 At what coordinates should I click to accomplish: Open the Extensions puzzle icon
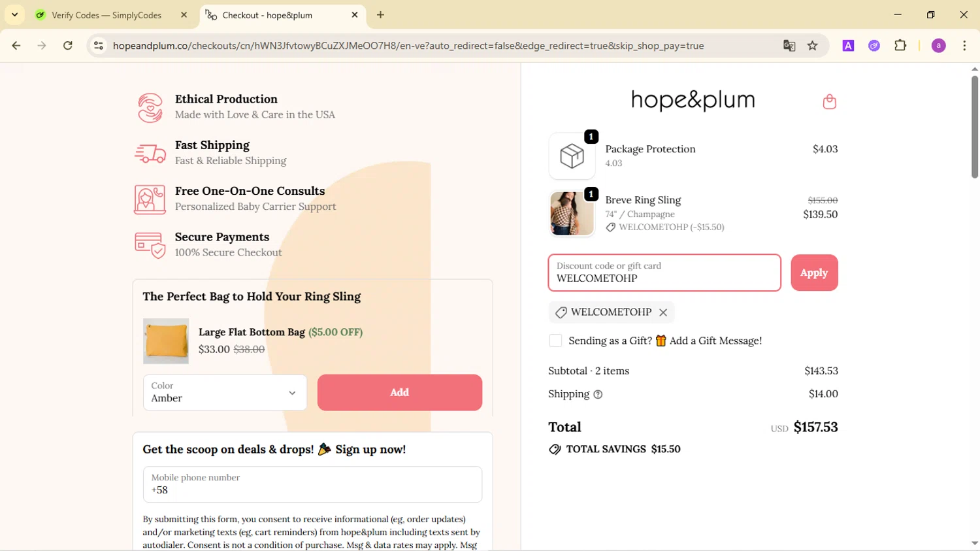(x=900, y=46)
